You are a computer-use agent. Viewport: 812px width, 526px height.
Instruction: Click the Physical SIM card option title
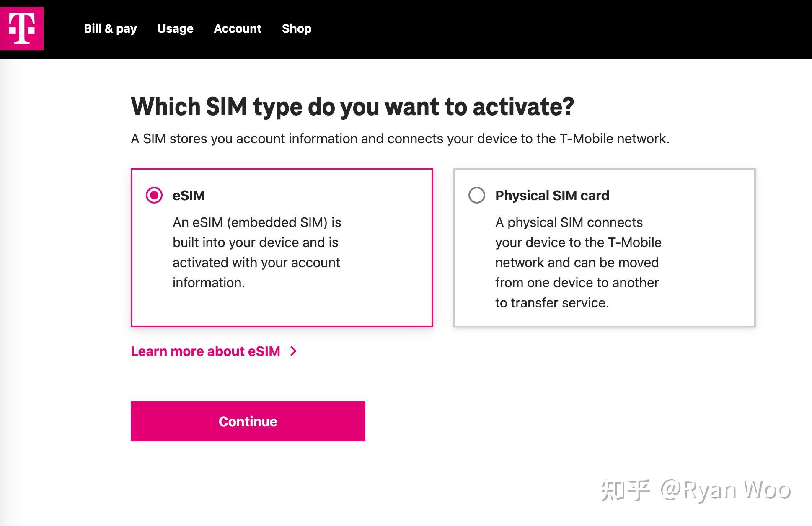click(x=552, y=196)
